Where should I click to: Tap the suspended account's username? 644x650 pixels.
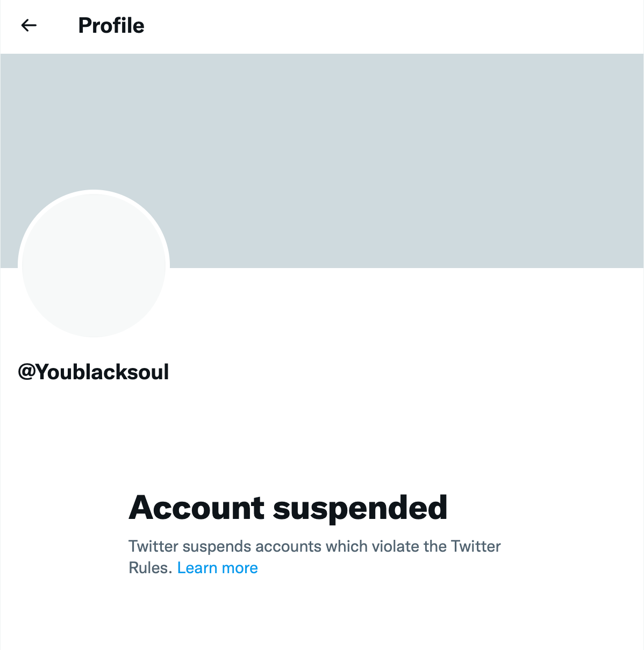[x=94, y=372]
